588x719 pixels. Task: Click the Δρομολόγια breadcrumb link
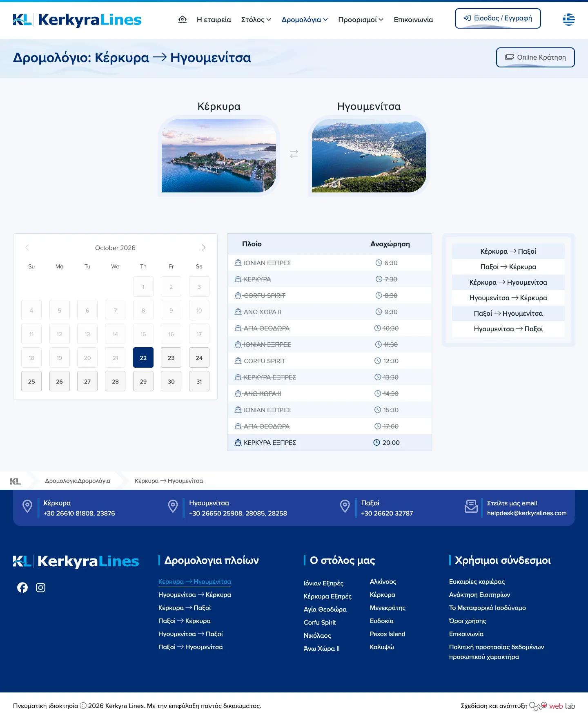pyautogui.click(x=78, y=481)
